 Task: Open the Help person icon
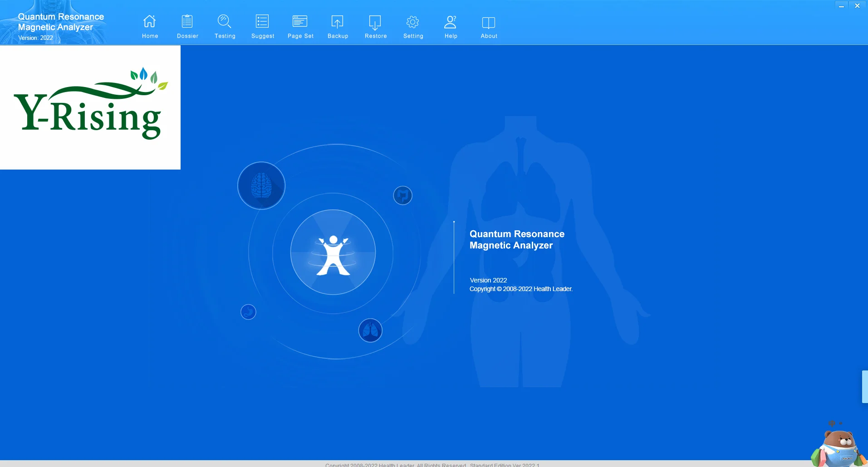[x=451, y=22]
